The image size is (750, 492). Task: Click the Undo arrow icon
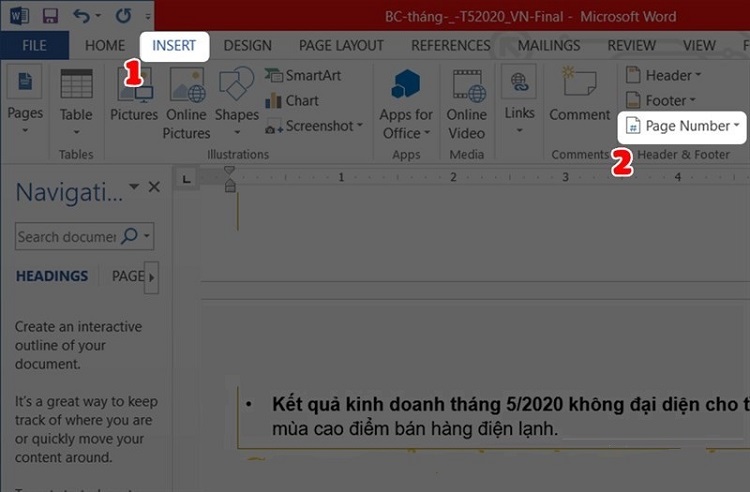tap(82, 16)
